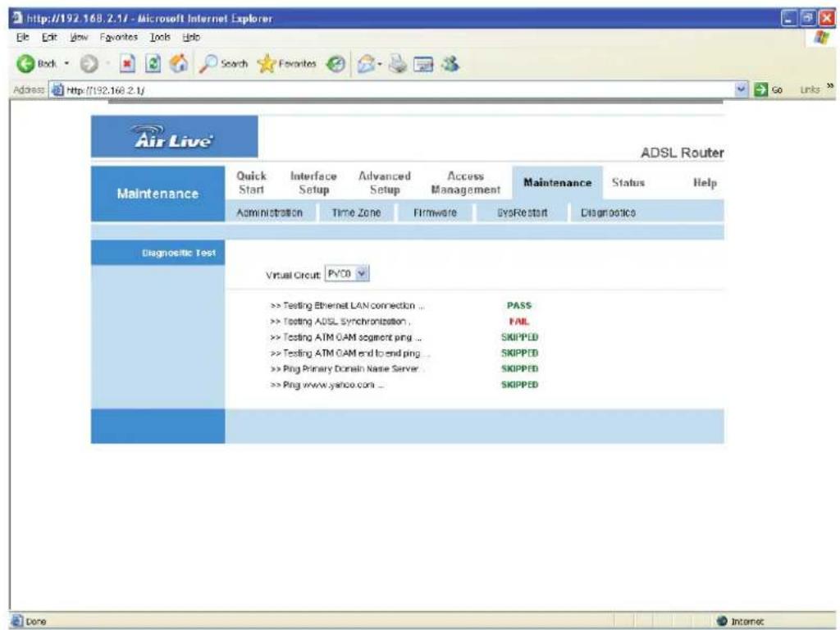Switch to the Quick Start tab
The image size is (840, 630).
[x=251, y=183]
